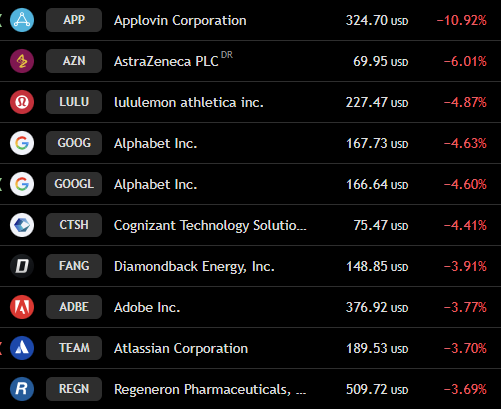Click the AZN ticker badge
Image resolution: width=501 pixels, height=409 pixels.
(74, 61)
